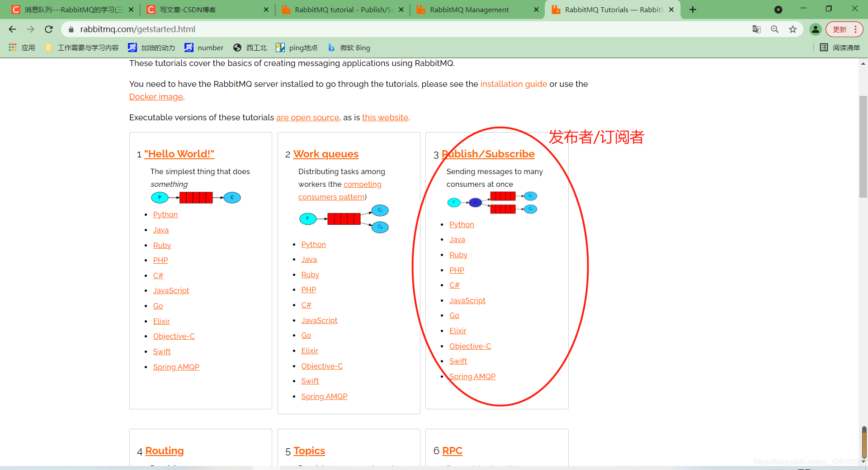Bookmark this page with the star
The height and width of the screenshot is (470, 868).
point(793,29)
